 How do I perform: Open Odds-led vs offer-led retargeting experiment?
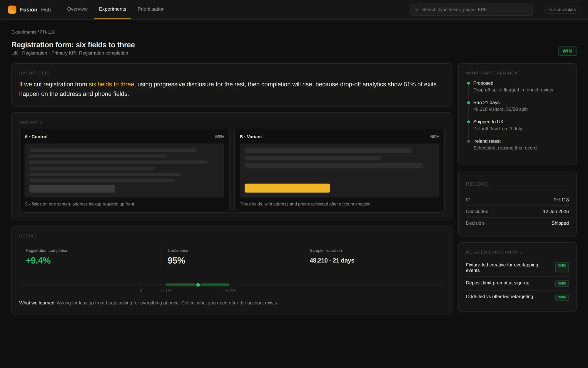(499, 296)
